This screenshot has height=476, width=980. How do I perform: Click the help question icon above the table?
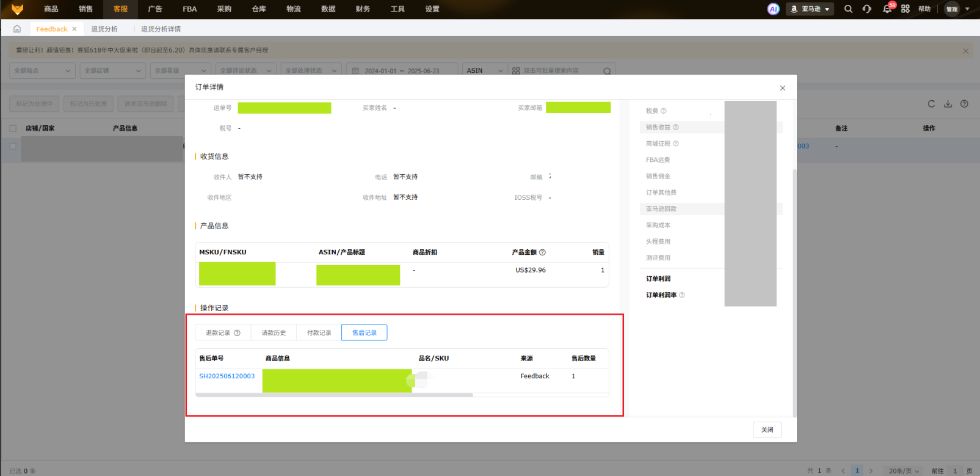click(x=964, y=104)
